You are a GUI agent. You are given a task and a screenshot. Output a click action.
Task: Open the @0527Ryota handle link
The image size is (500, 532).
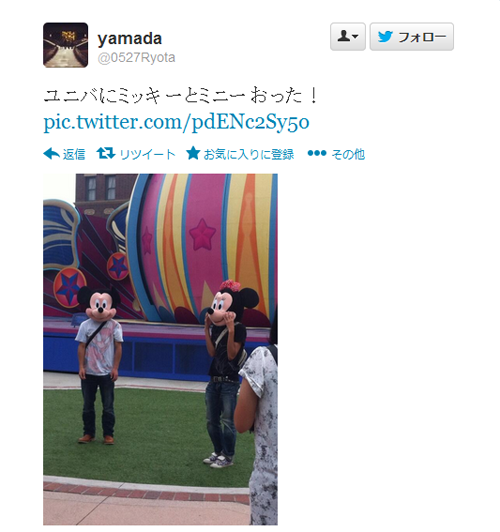136,58
